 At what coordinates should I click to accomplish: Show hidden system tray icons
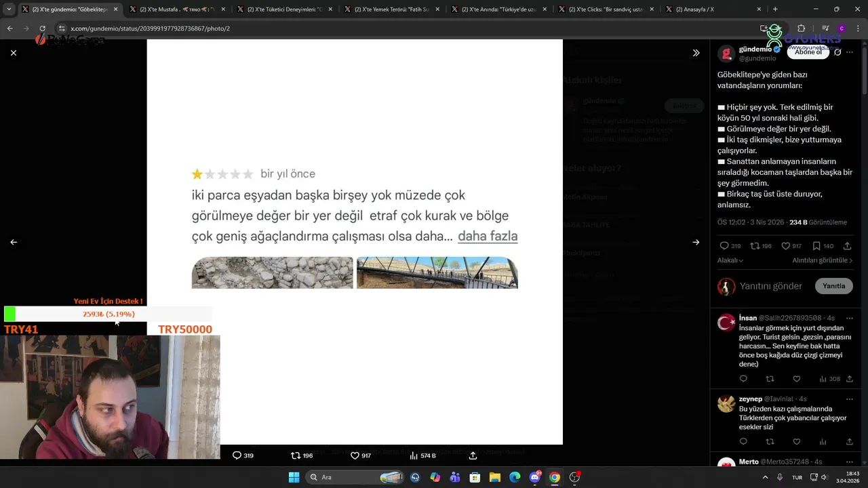click(x=766, y=477)
